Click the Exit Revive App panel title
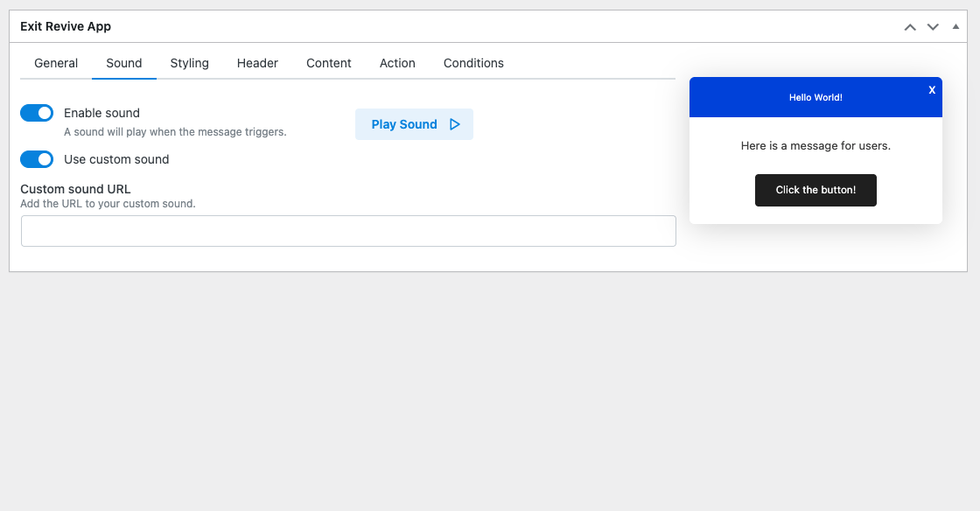Viewport: 980px width, 511px height. coord(66,26)
